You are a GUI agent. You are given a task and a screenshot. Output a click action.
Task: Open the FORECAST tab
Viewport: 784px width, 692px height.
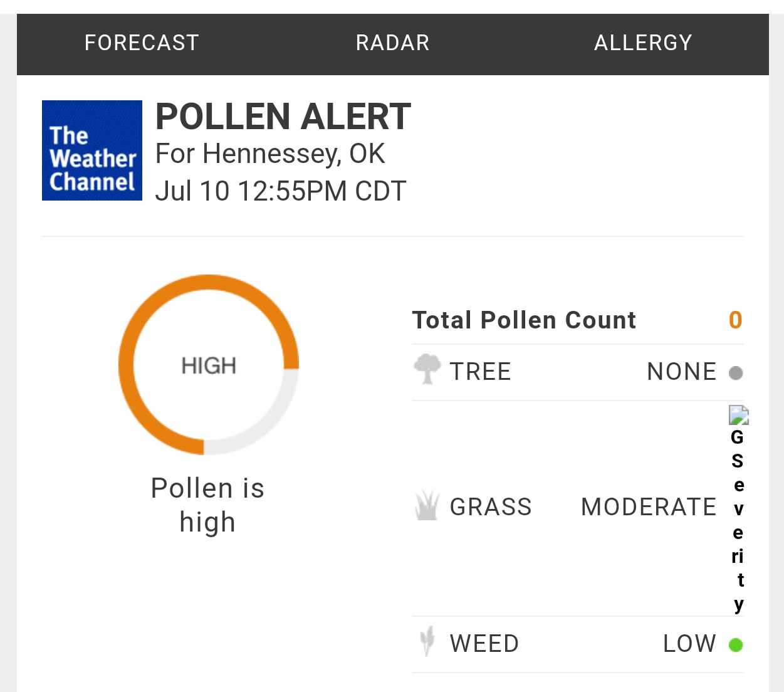click(142, 43)
